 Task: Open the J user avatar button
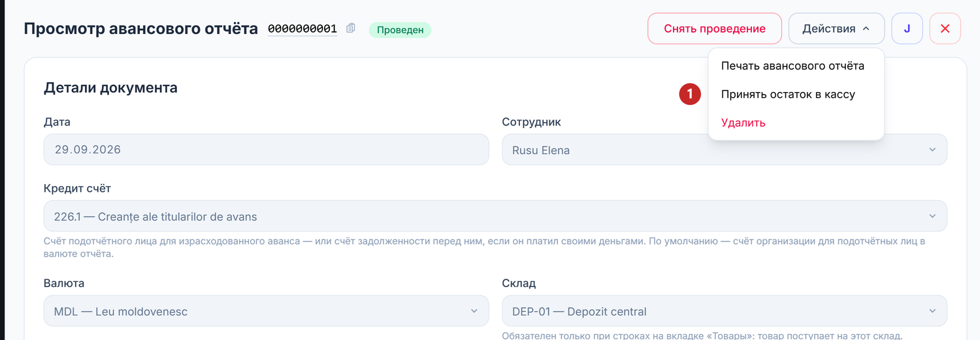pos(907,29)
